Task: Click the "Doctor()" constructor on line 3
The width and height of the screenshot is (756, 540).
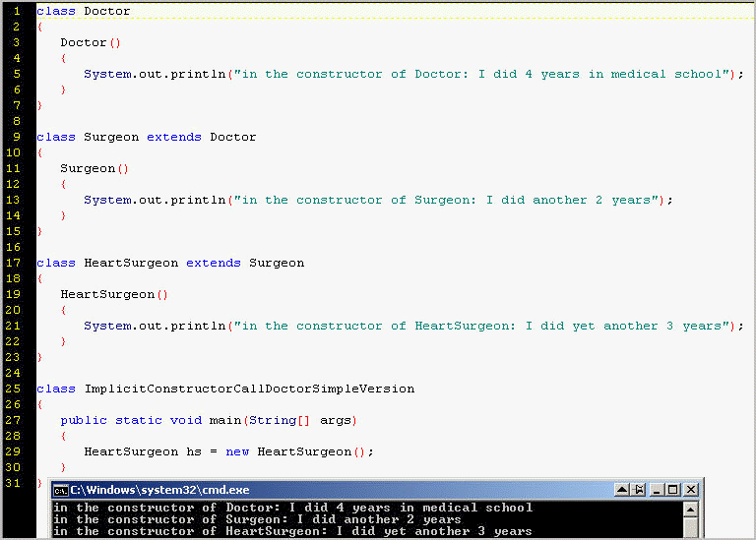Action: pos(91,42)
